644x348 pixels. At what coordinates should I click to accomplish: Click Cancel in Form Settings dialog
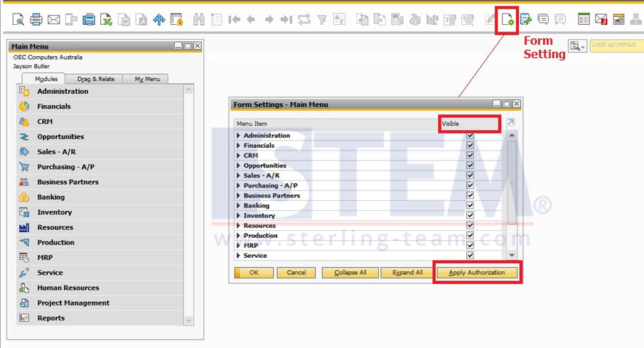click(x=296, y=273)
